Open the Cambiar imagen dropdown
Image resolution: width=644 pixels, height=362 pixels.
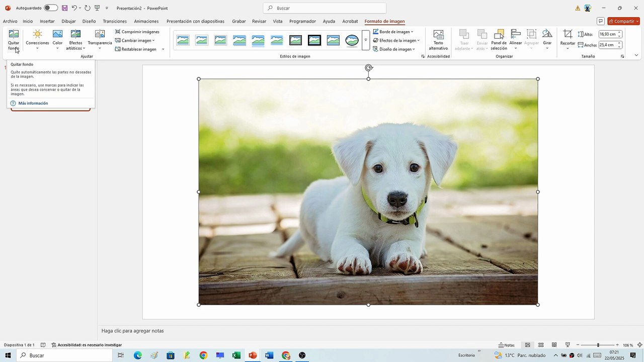tap(135, 40)
